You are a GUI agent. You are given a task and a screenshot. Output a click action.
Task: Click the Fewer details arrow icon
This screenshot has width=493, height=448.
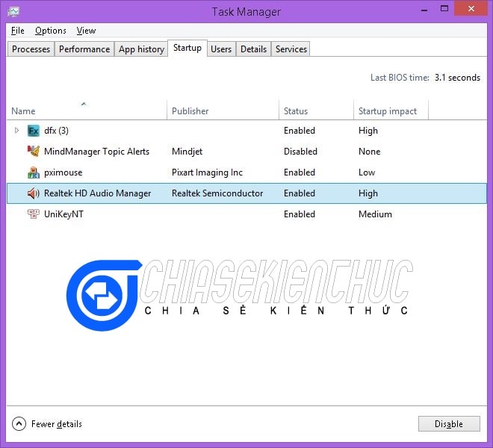pyautogui.click(x=19, y=424)
